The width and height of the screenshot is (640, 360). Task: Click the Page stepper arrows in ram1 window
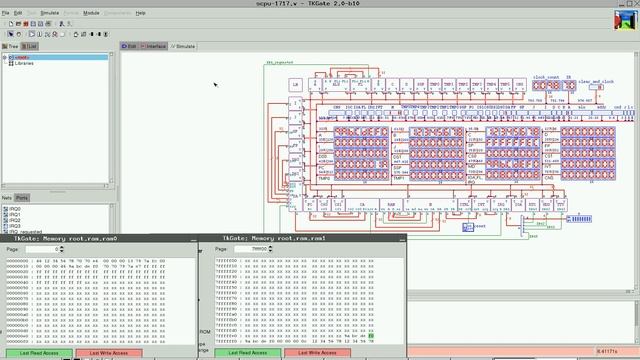coord(270,249)
